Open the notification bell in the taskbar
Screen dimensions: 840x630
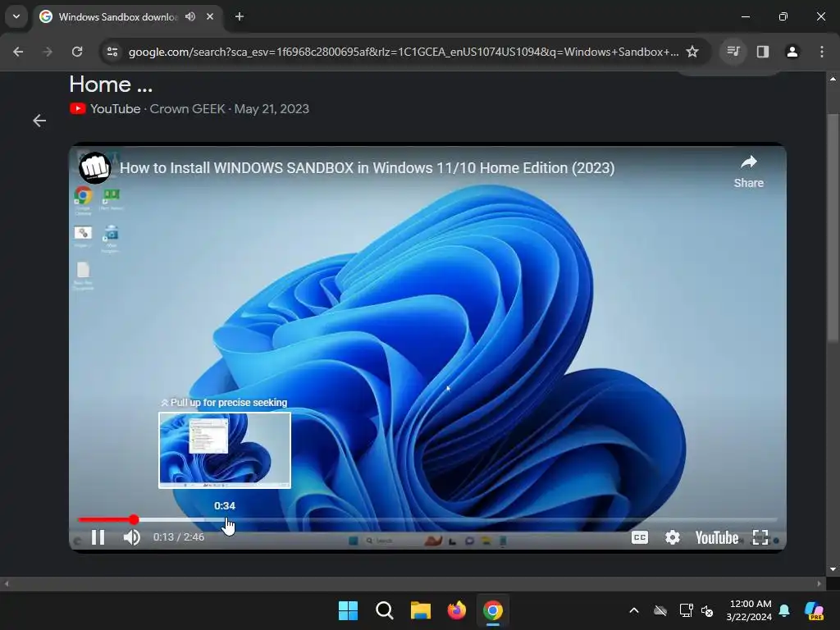click(x=784, y=610)
